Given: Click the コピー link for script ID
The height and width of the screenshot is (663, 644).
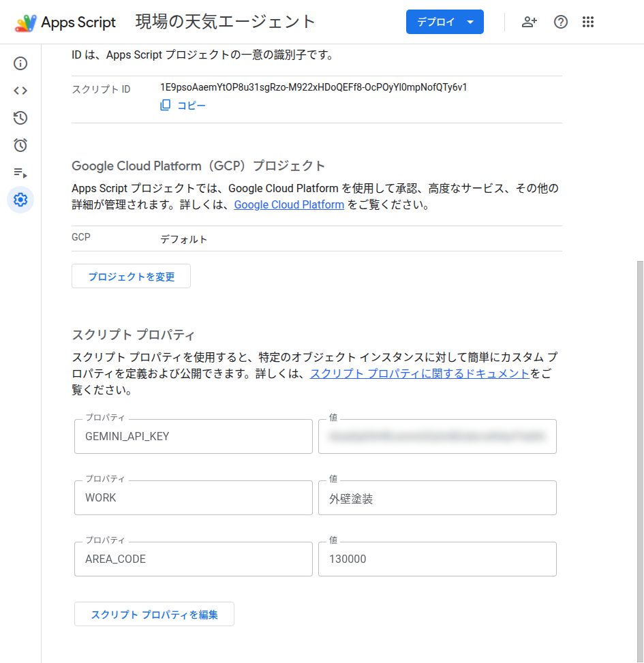Looking at the screenshot, I should coord(191,106).
